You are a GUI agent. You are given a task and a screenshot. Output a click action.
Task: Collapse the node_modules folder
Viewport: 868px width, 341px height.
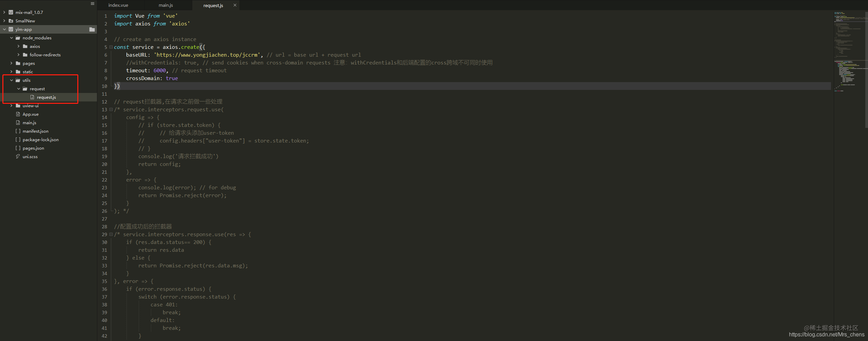11,38
